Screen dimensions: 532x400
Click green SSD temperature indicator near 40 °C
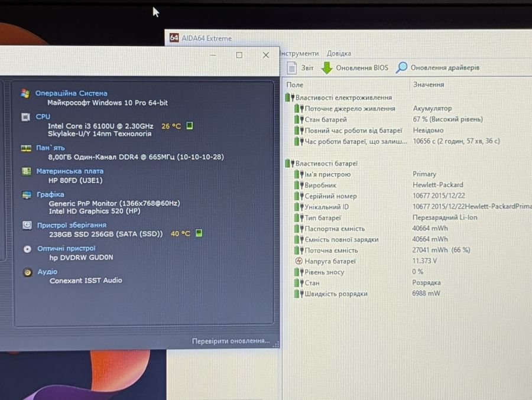(x=199, y=233)
